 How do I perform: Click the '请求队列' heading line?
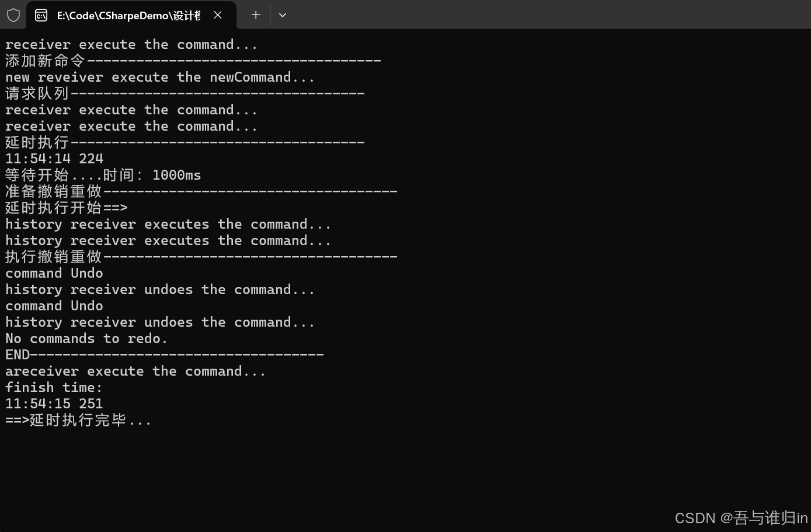[x=185, y=93]
